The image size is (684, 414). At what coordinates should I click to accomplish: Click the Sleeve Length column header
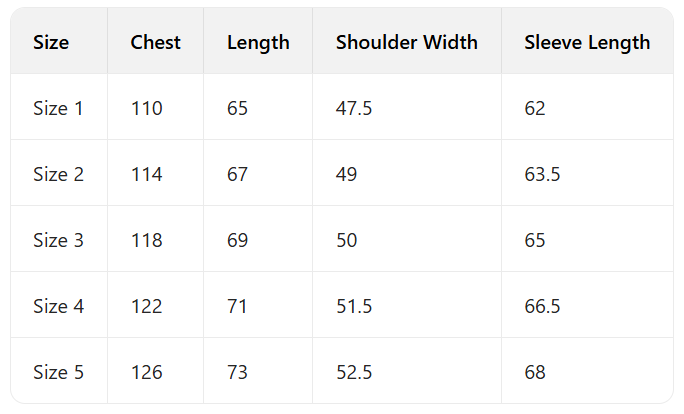pos(587,42)
